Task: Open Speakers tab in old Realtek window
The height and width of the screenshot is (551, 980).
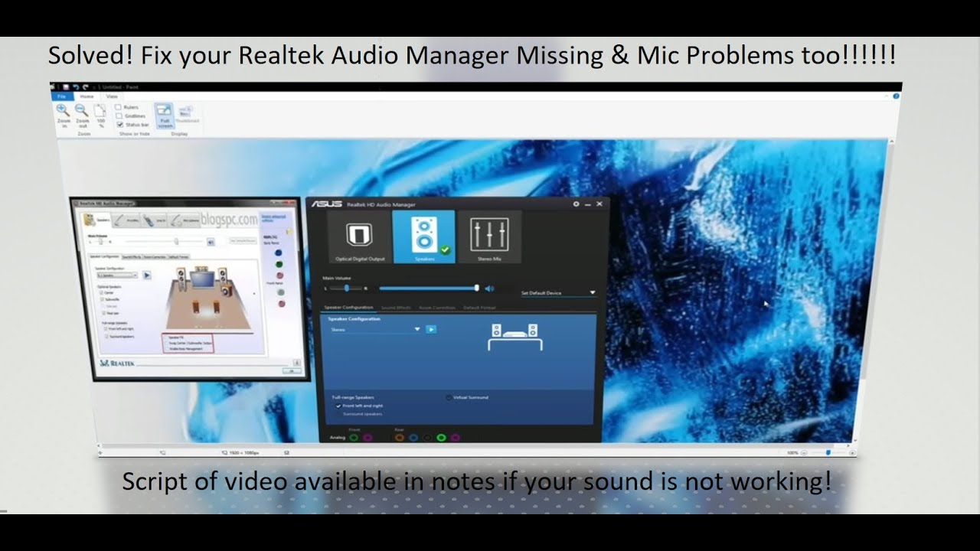Action: (96, 220)
